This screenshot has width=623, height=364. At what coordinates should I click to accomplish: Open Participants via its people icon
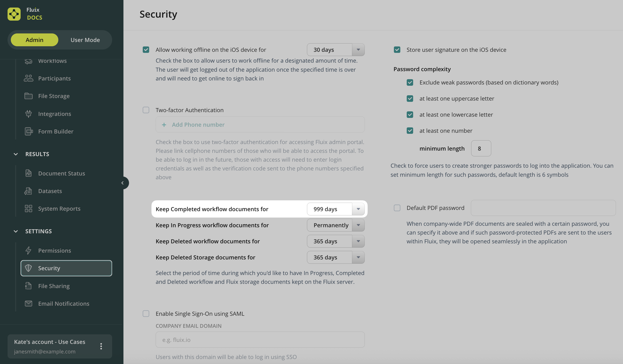point(28,78)
